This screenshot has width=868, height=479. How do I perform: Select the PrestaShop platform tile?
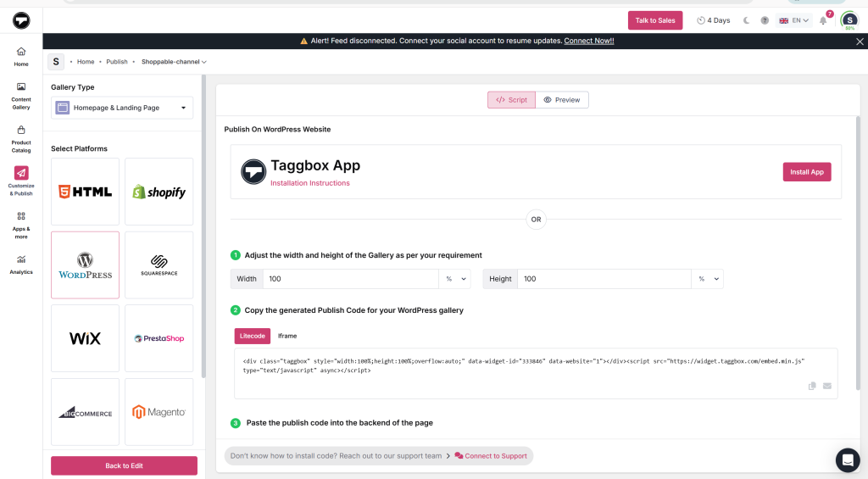[x=159, y=338]
